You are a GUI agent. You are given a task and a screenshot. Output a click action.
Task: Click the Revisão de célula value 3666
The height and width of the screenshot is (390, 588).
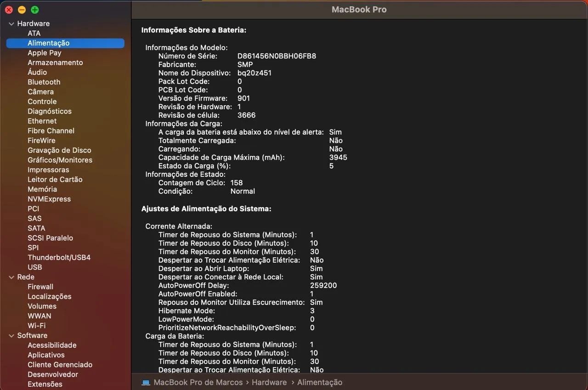(x=246, y=115)
